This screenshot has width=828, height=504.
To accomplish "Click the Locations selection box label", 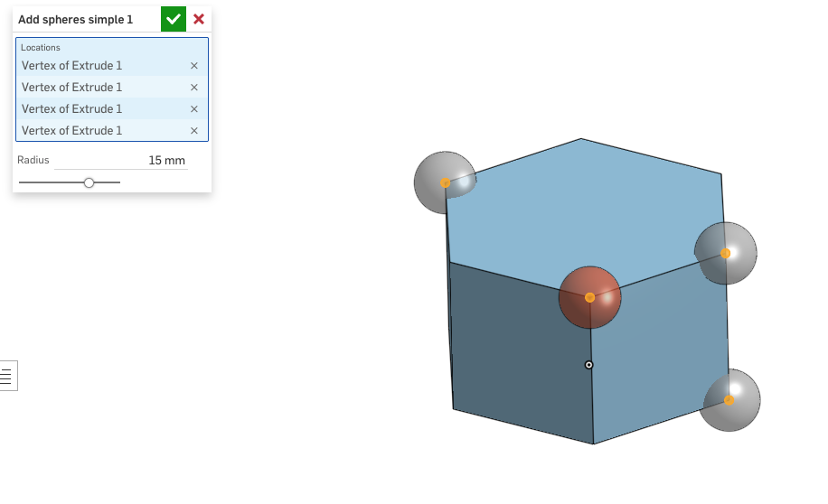I will click(41, 48).
